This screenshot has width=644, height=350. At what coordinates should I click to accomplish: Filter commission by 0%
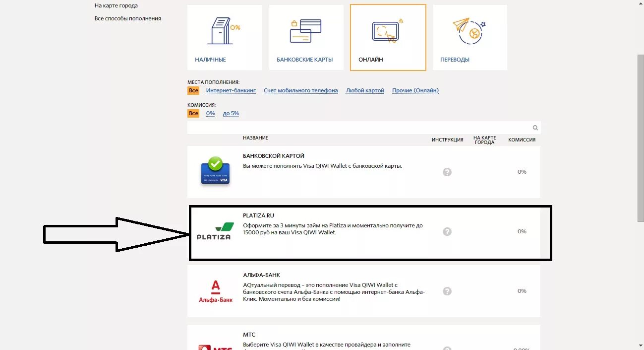click(x=211, y=113)
